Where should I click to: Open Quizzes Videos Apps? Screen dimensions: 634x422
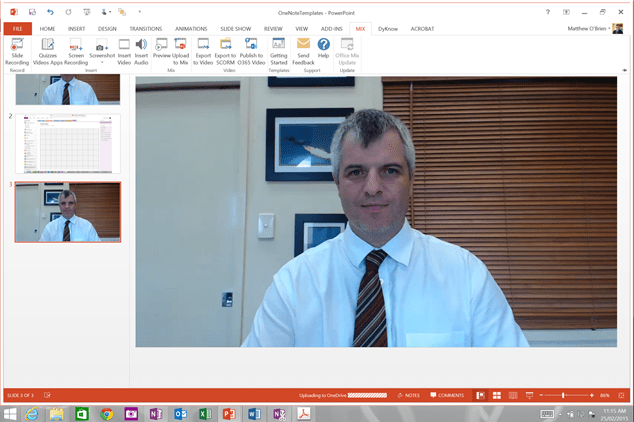click(x=47, y=51)
